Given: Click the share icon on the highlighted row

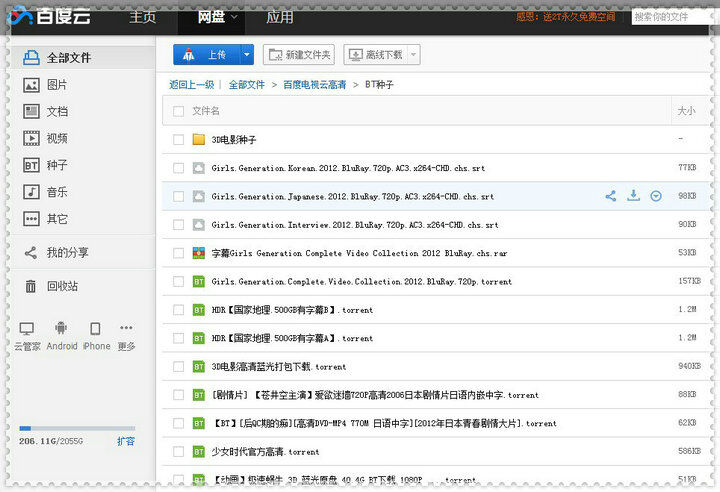Looking at the screenshot, I should click(x=610, y=196).
